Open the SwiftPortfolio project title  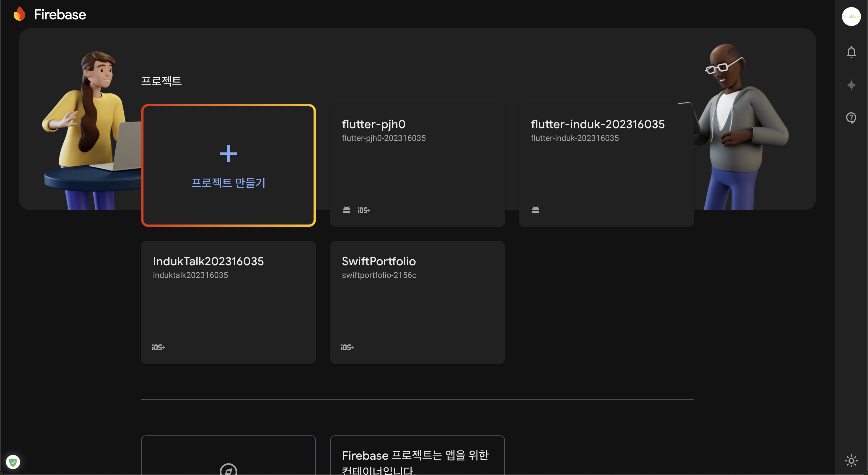[379, 261]
